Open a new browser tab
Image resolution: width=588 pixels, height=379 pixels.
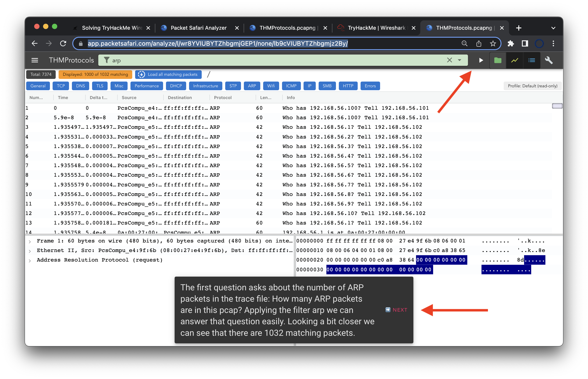tap(519, 28)
